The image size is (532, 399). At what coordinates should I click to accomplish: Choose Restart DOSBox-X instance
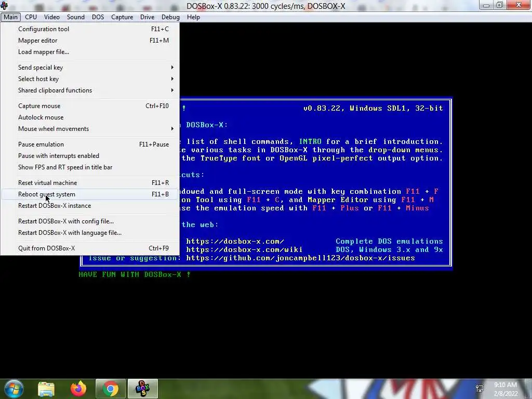click(90, 206)
